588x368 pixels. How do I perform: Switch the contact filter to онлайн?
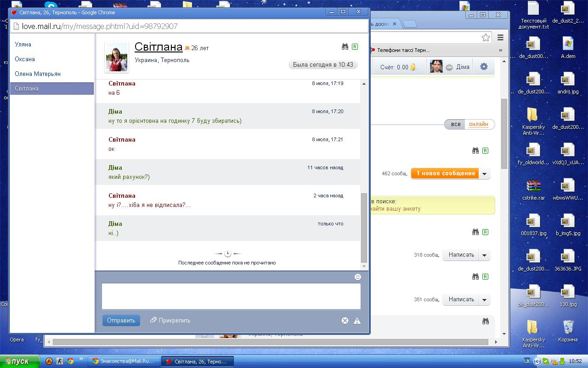point(479,124)
